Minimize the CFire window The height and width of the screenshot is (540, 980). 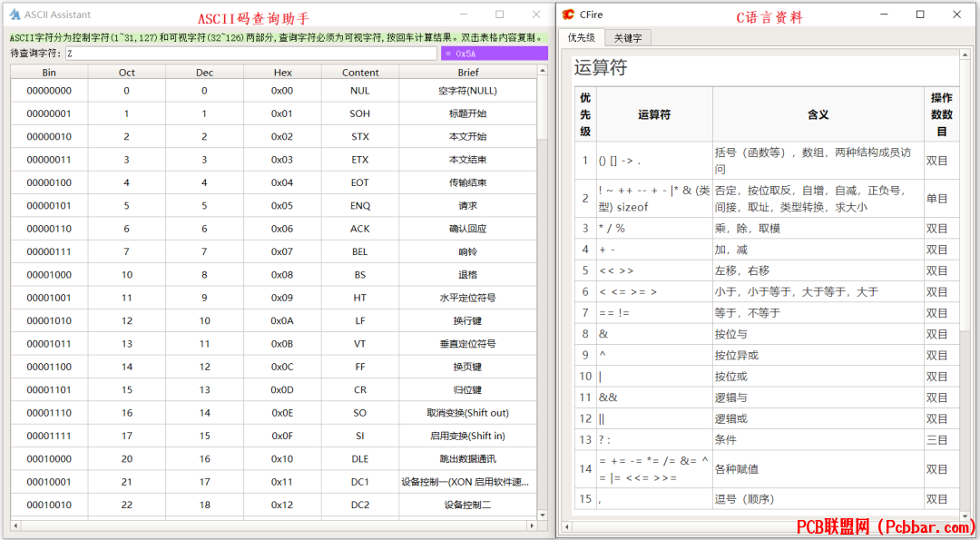coord(883,15)
